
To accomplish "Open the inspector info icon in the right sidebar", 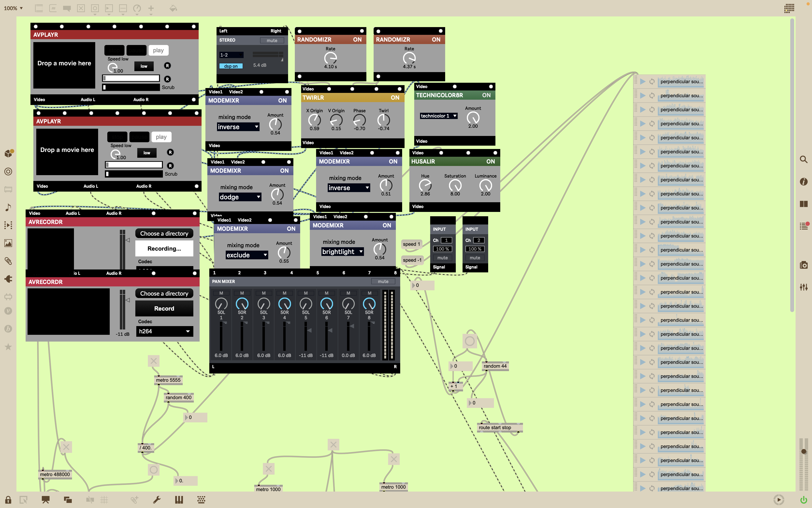I will click(x=804, y=181).
